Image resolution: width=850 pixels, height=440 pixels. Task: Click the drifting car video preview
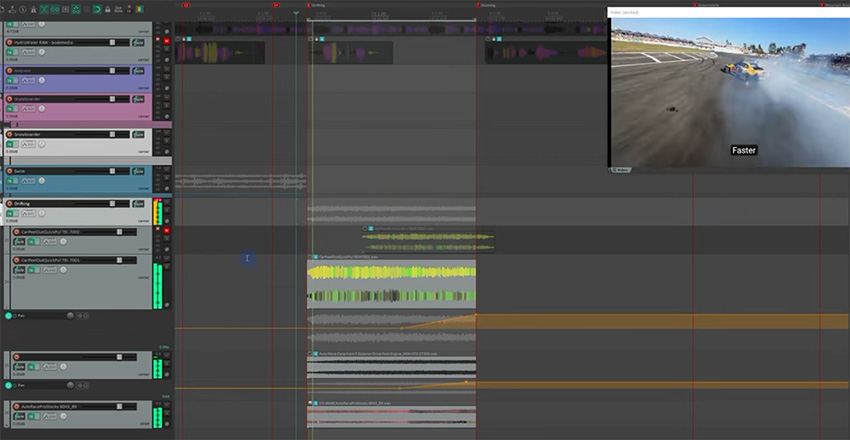click(x=730, y=92)
